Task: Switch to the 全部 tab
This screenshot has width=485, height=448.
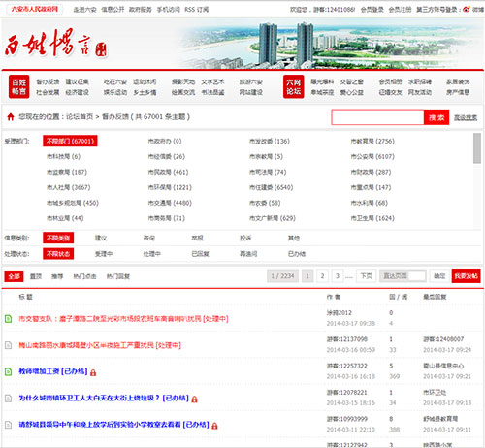Action: (14, 276)
